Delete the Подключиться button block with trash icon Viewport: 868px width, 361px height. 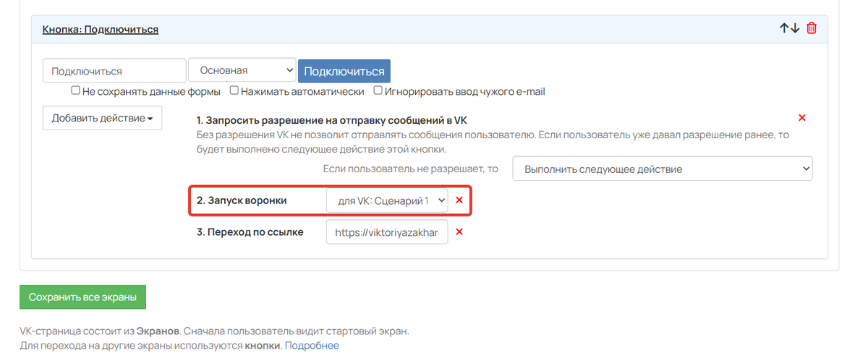click(812, 28)
